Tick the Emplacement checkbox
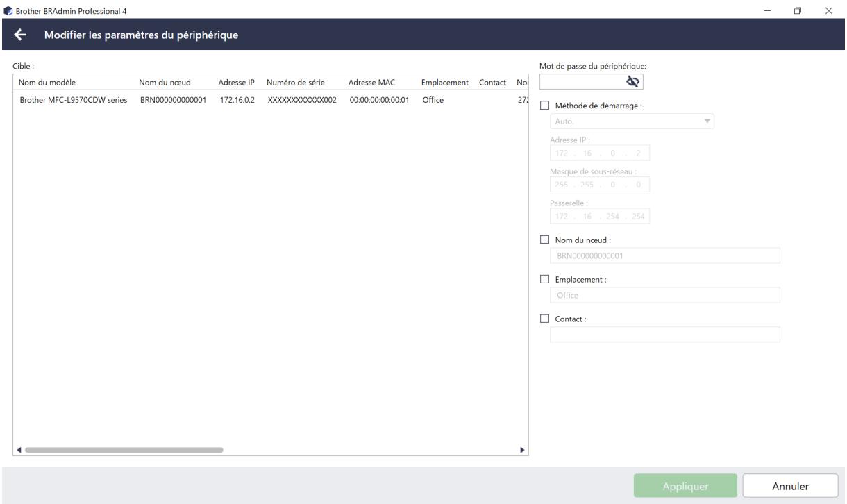Screen dimensions: 847x504 (544, 279)
